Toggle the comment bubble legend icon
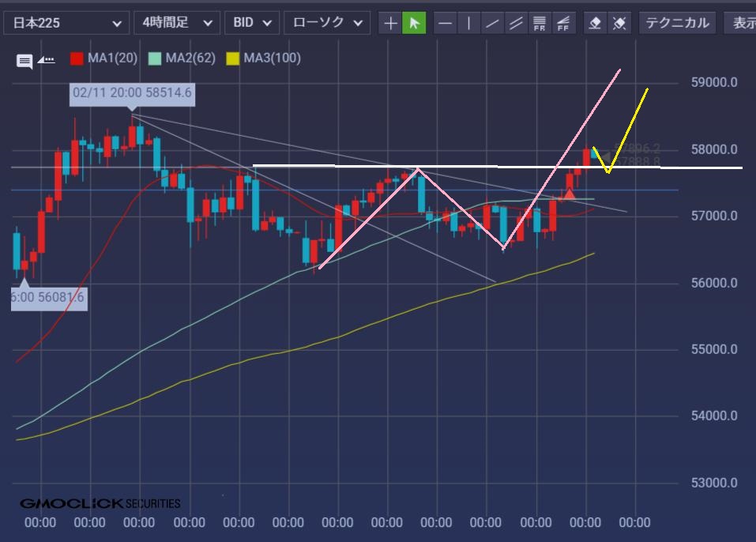 [x=24, y=60]
